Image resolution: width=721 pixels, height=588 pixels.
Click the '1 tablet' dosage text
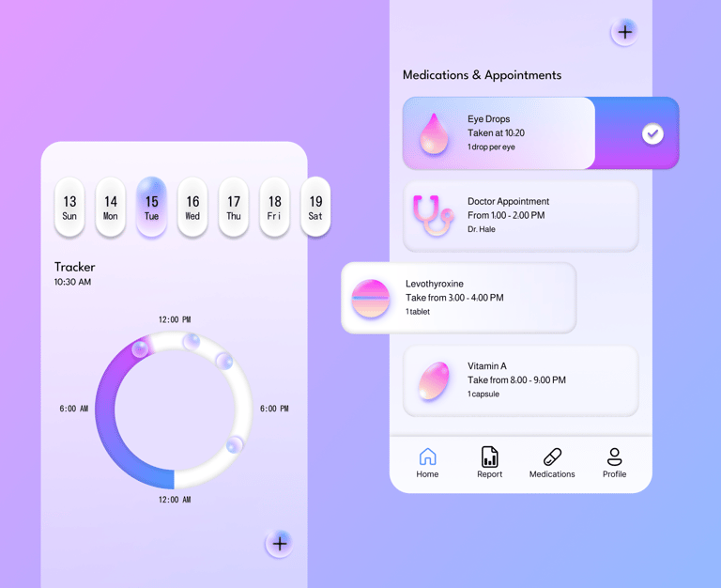point(418,312)
